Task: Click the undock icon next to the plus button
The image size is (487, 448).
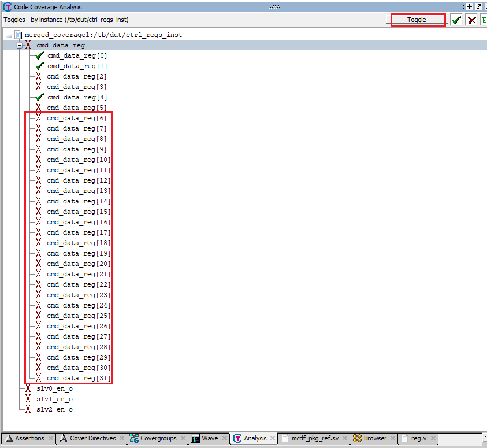Action: click(478, 6)
